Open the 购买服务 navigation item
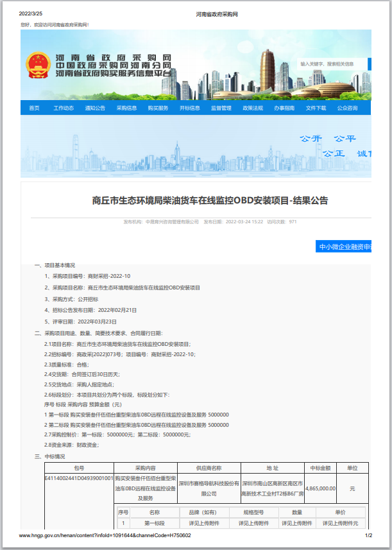 (x=158, y=108)
